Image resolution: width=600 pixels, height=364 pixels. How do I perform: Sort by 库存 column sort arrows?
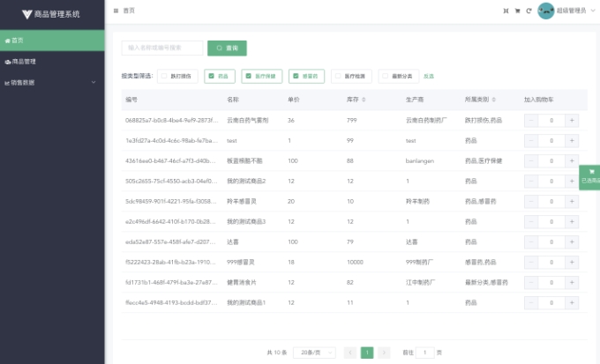pos(364,100)
